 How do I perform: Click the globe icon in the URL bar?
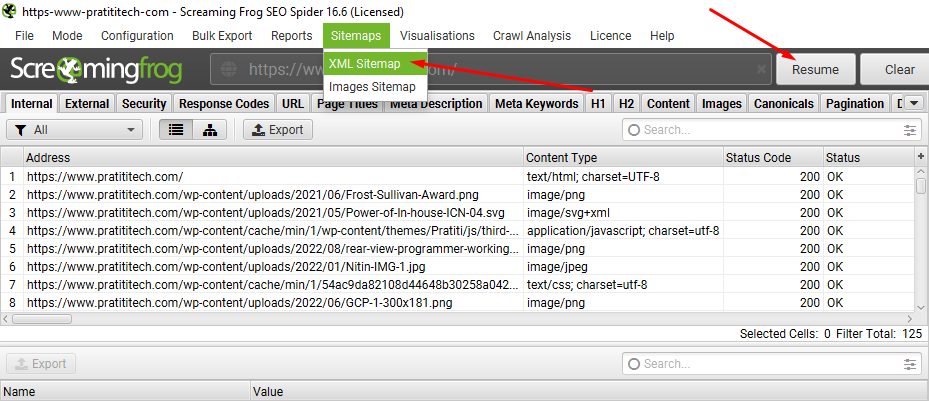pyautogui.click(x=229, y=69)
